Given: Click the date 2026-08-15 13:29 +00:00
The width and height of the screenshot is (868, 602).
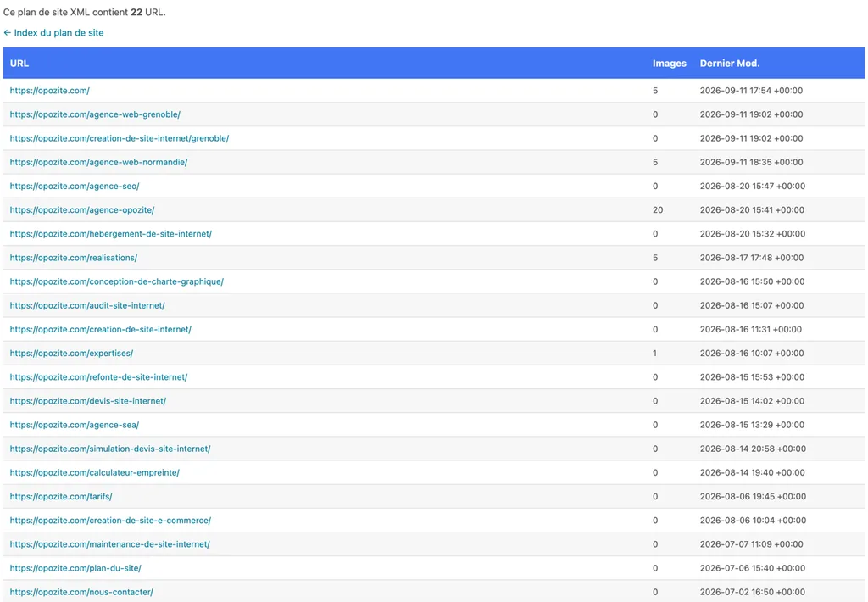Looking at the screenshot, I should coord(752,424).
